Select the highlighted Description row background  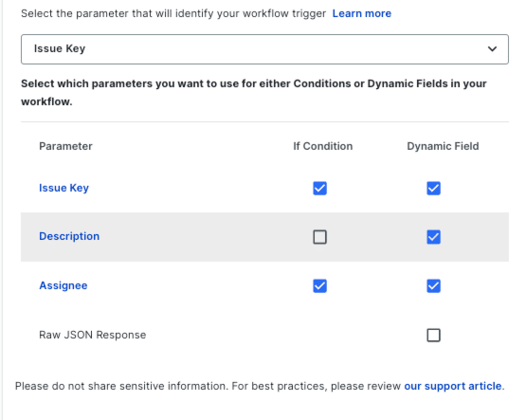click(264, 237)
